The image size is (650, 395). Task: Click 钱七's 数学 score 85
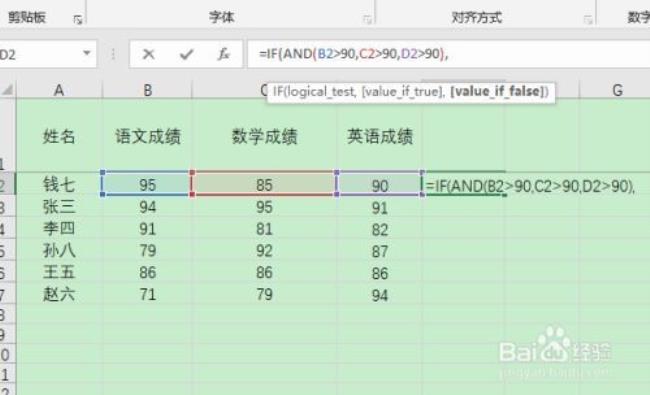(x=264, y=184)
